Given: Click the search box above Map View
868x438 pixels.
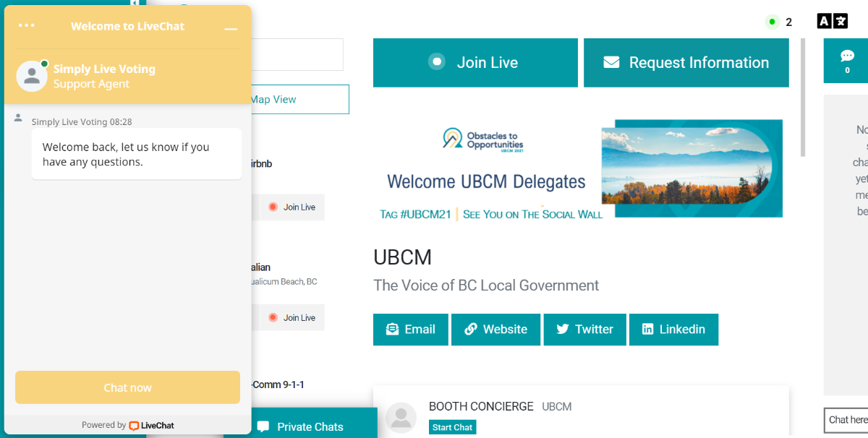Looking at the screenshot, I should [x=297, y=55].
